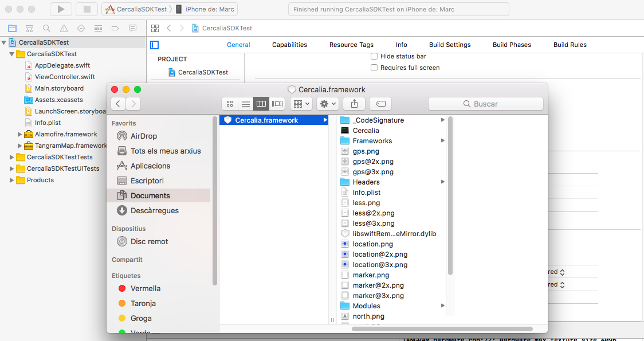Image resolution: width=644 pixels, height=341 pixels.
Task: Open the Breakpoint navigator in Xcode
Action: [115, 28]
